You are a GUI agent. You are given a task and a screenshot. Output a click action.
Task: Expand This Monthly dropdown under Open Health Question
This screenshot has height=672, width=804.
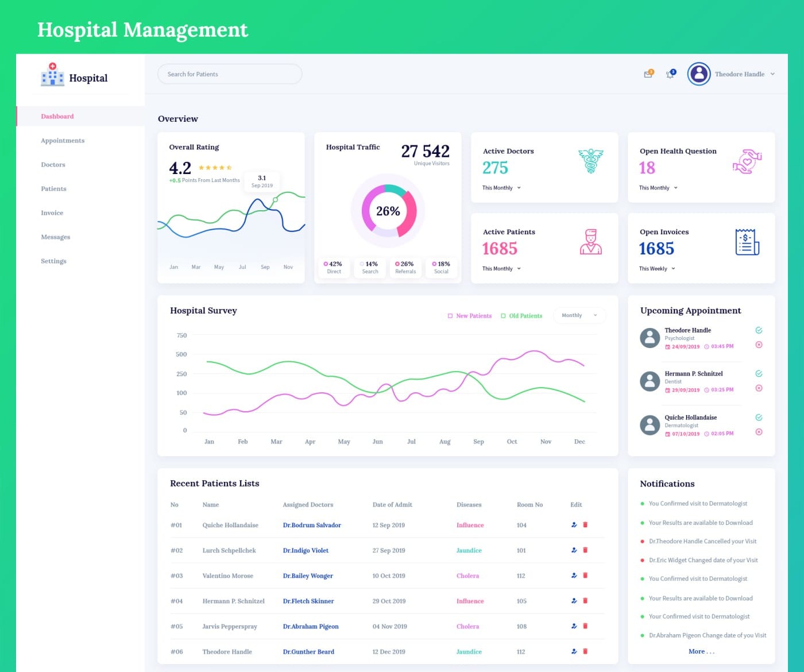(x=658, y=188)
